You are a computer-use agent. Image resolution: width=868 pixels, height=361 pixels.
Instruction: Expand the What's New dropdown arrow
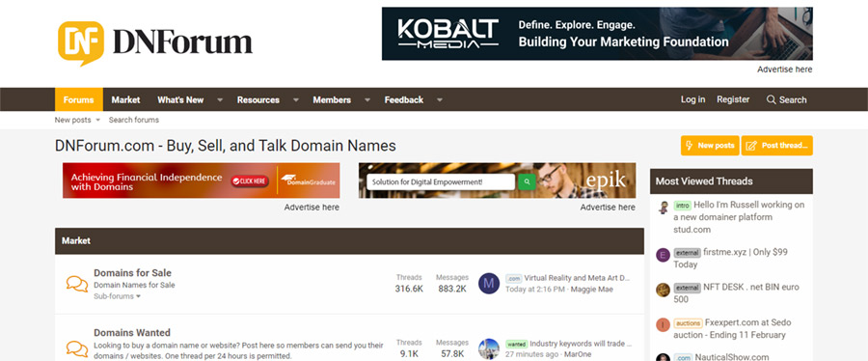[x=220, y=99]
